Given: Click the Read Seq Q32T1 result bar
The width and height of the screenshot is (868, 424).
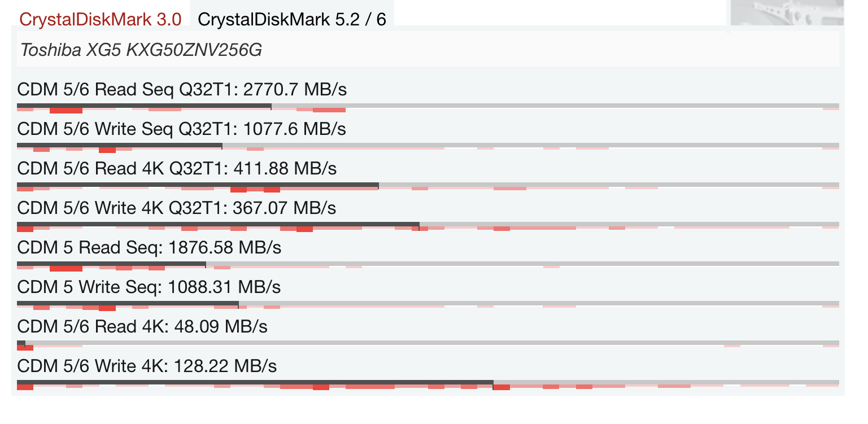Looking at the screenshot, I should pos(428,107).
